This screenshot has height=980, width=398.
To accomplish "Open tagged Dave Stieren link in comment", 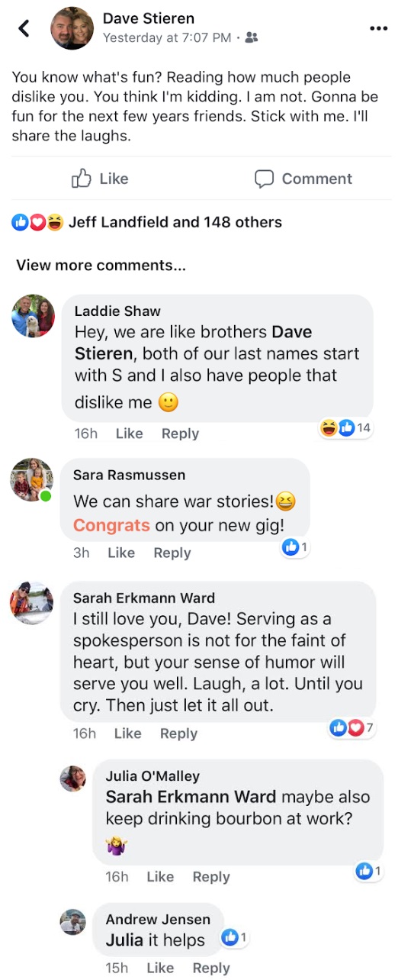I will 194,343.
